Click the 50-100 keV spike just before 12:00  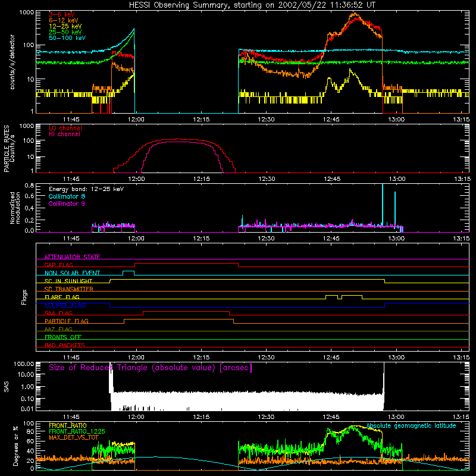(134, 29)
